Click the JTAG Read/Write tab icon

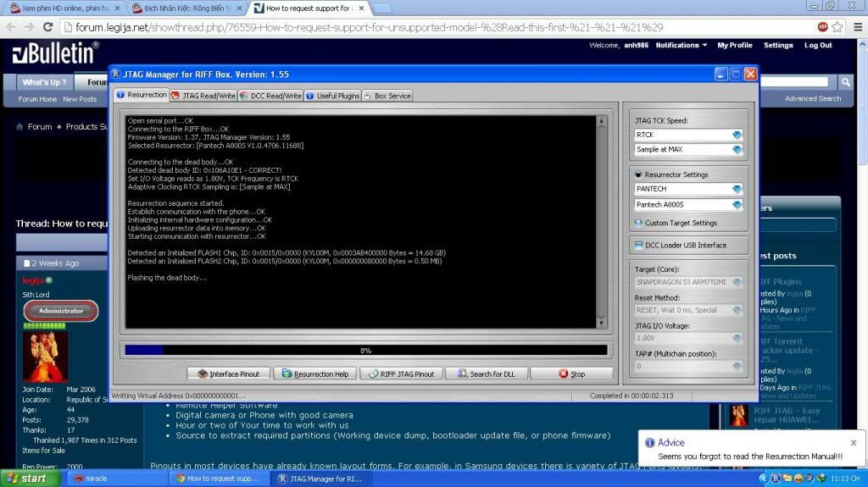(175, 96)
